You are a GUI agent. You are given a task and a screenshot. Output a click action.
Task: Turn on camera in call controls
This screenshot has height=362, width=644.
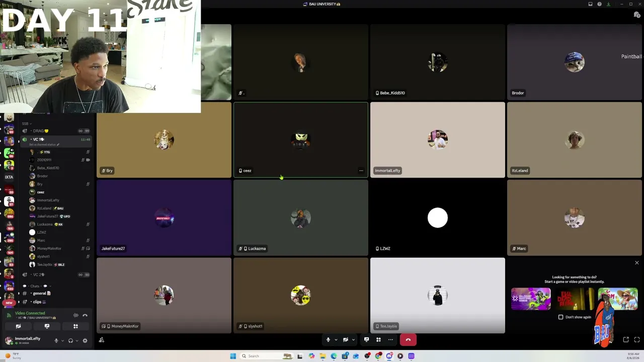tap(345, 340)
